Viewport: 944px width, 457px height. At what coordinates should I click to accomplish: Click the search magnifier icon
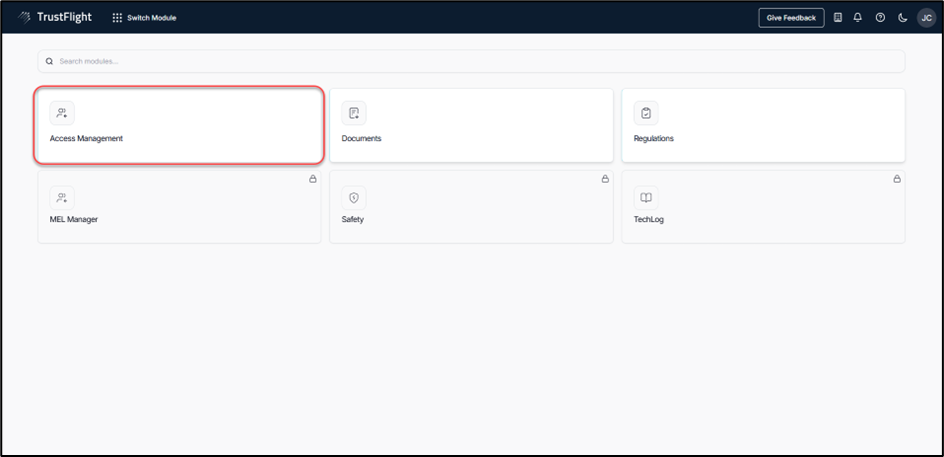49,61
